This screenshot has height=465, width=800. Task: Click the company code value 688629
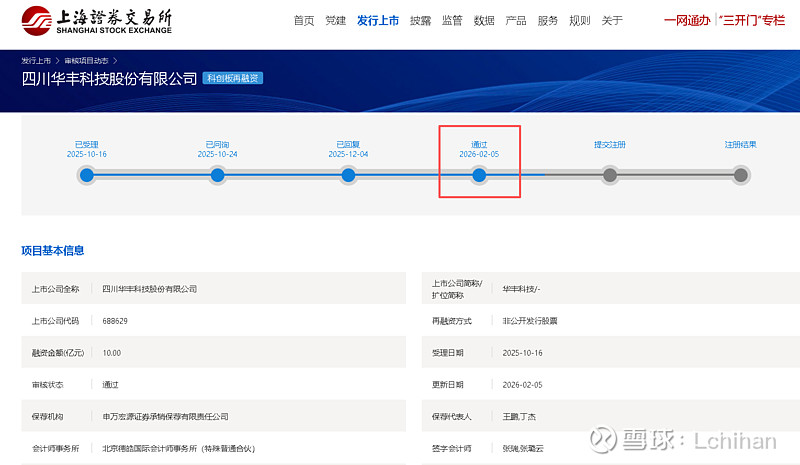click(x=115, y=321)
